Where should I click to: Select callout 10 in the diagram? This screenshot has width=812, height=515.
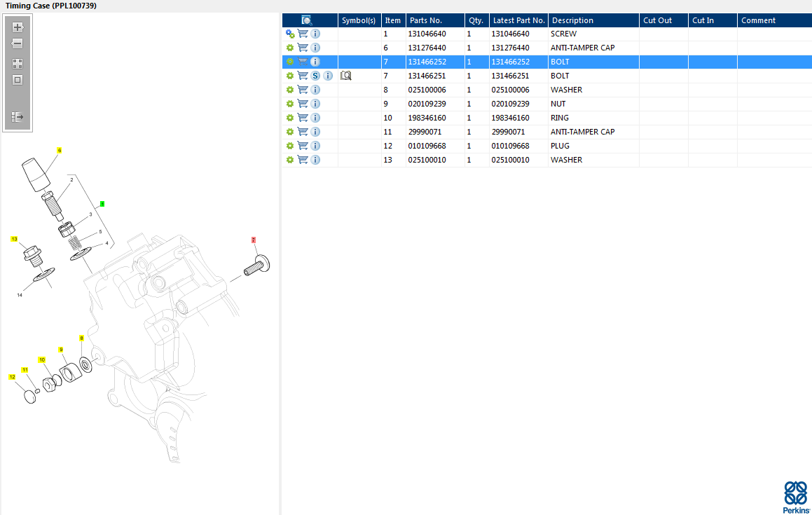tap(42, 359)
